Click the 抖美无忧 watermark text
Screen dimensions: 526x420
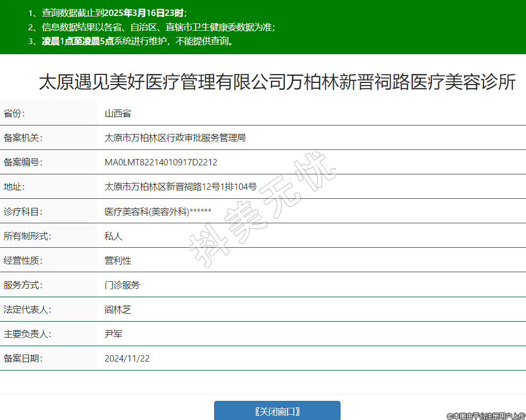263,209
